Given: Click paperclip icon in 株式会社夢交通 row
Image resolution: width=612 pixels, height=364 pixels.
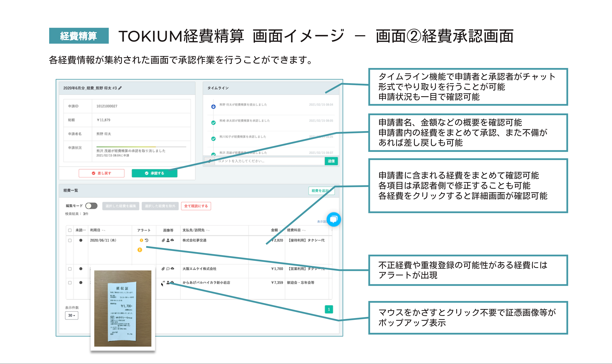Looking at the screenshot, I should pos(163,240).
